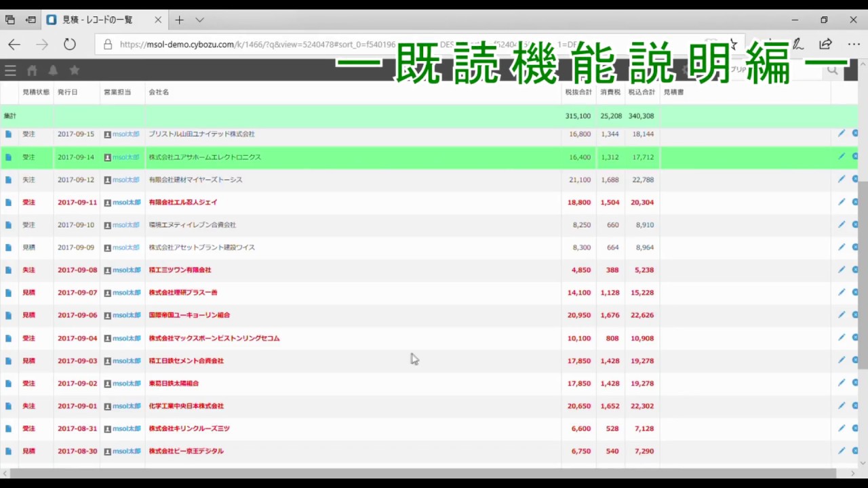Go to the kintone home icon
Image resolution: width=868 pixels, height=488 pixels.
(x=32, y=70)
